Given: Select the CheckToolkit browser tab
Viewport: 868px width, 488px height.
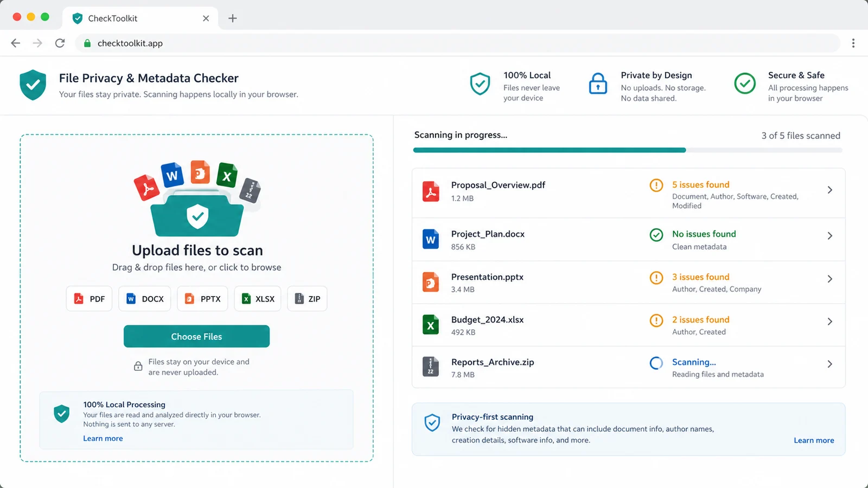Looking at the screenshot, I should pos(140,18).
